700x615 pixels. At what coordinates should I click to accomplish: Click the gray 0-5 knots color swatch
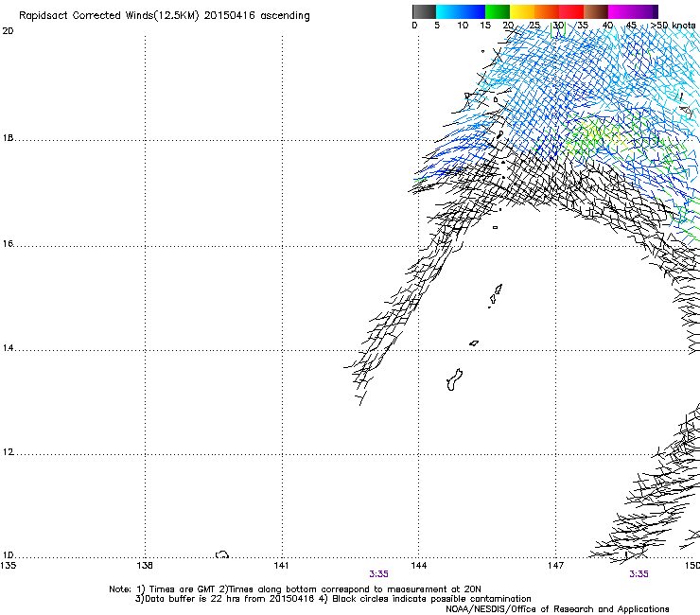(x=424, y=11)
